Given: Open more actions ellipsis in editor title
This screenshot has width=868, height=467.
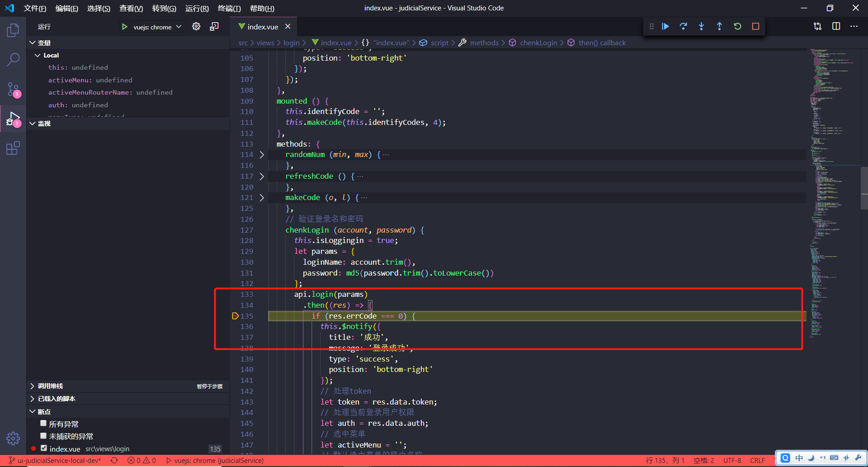Looking at the screenshot, I should 854,26.
